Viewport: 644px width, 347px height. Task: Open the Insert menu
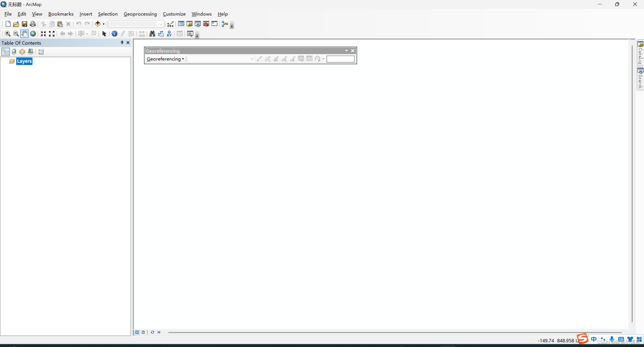click(86, 14)
